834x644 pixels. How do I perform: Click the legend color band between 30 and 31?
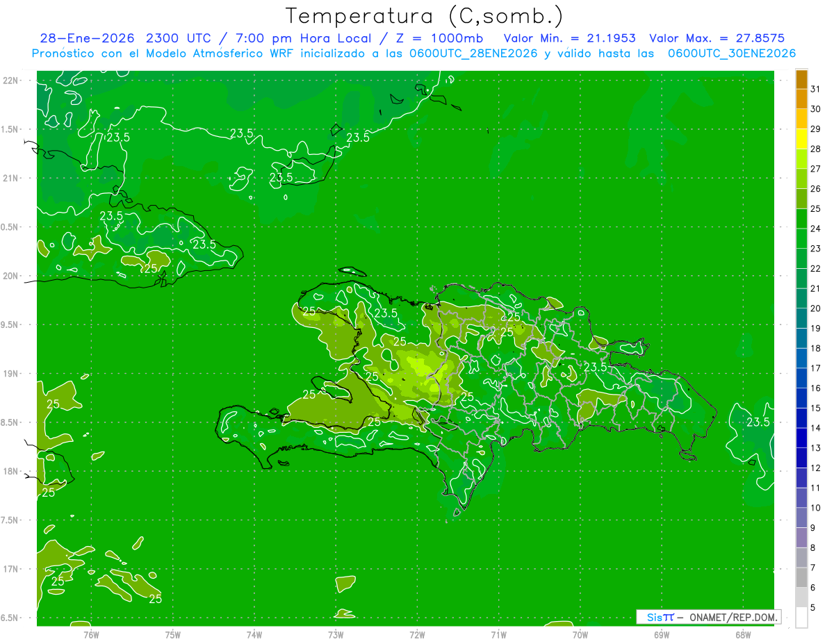coord(801,99)
